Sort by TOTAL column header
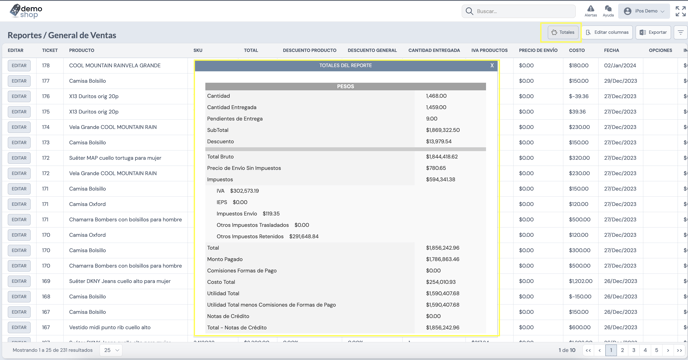The width and height of the screenshot is (688, 360). click(251, 50)
